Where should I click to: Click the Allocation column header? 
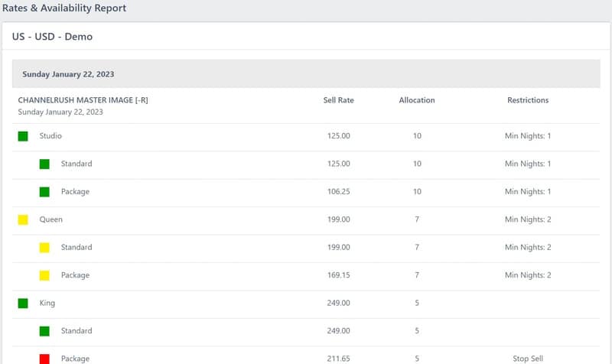(x=417, y=100)
